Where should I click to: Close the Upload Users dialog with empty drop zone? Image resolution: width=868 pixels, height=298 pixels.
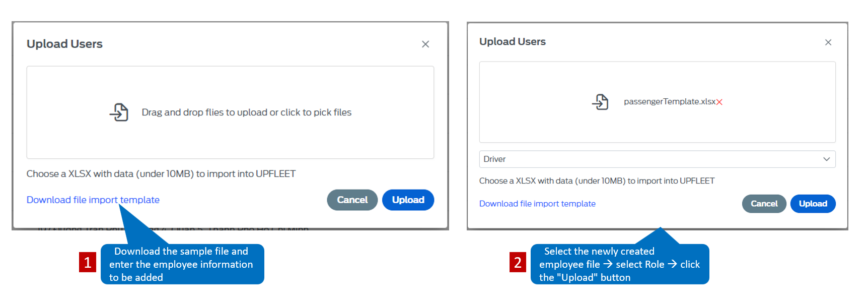[x=425, y=44]
